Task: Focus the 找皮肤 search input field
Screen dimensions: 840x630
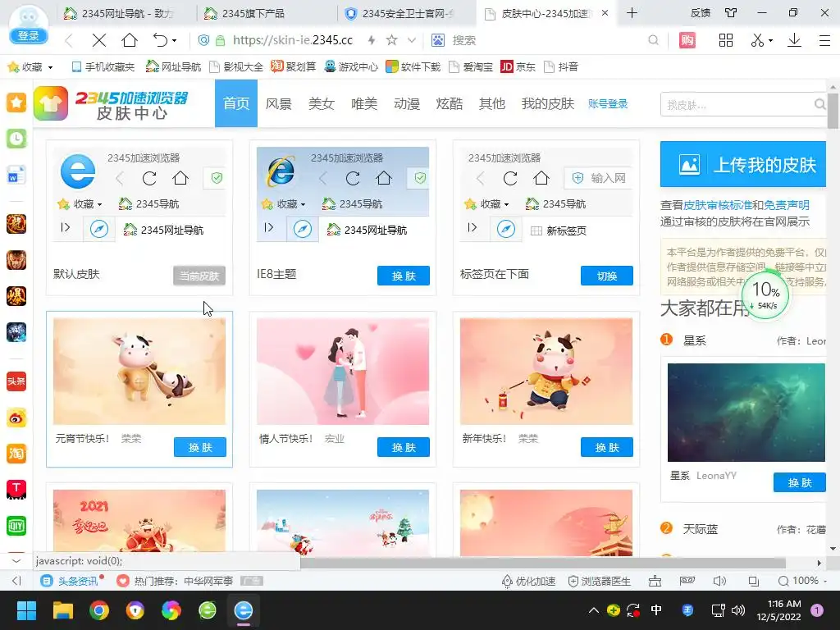Action: click(x=739, y=105)
